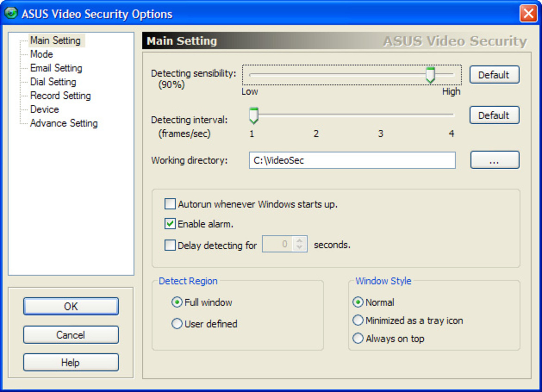The height and width of the screenshot is (392, 542).
Task: Click the interval tick label 3
Action: (x=381, y=134)
